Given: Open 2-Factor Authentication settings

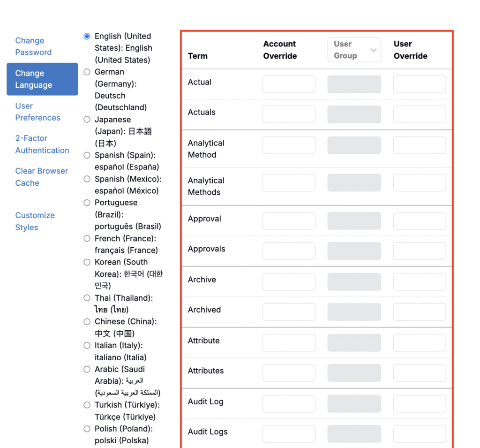Looking at the screenshot, I should 42,144.
